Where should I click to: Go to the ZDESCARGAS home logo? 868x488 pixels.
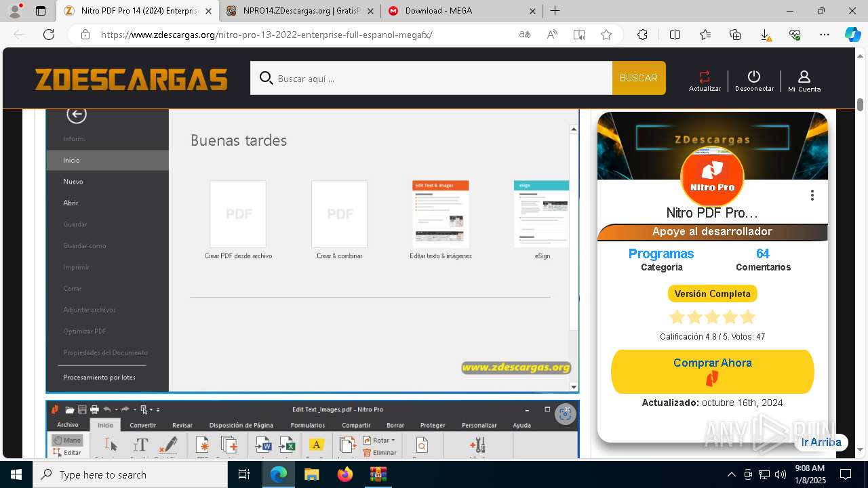131,79
